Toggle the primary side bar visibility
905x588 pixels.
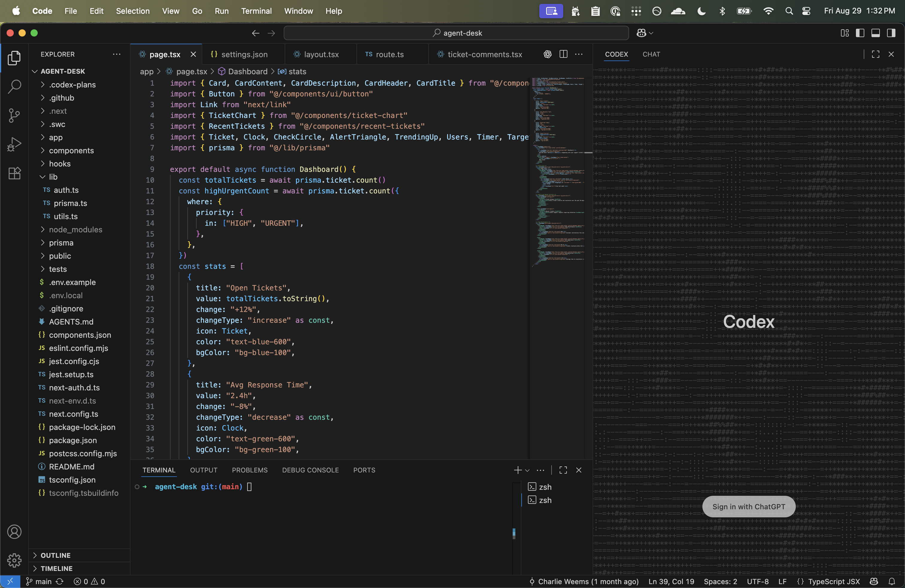[x=860, y=33]
